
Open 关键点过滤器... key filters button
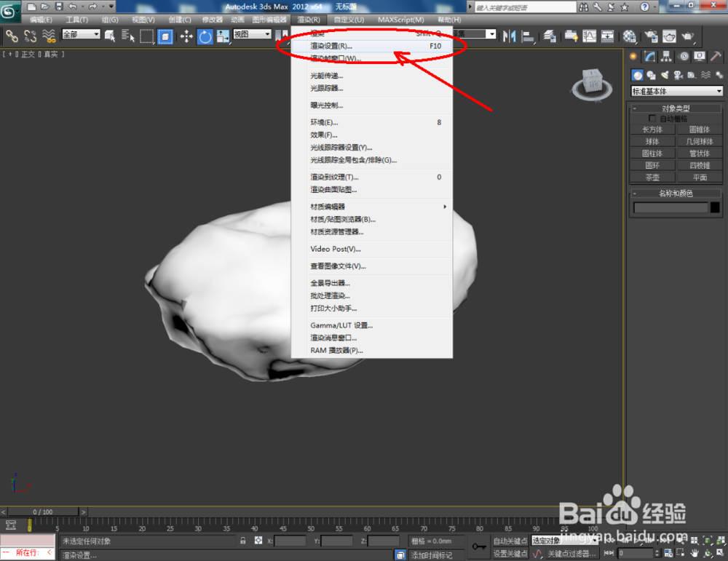[571, 553]
